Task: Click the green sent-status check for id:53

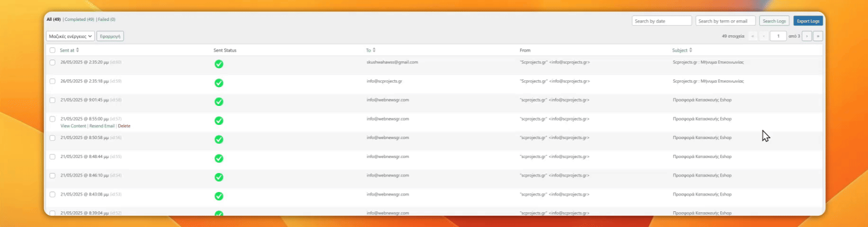Action: pos(219,196)
